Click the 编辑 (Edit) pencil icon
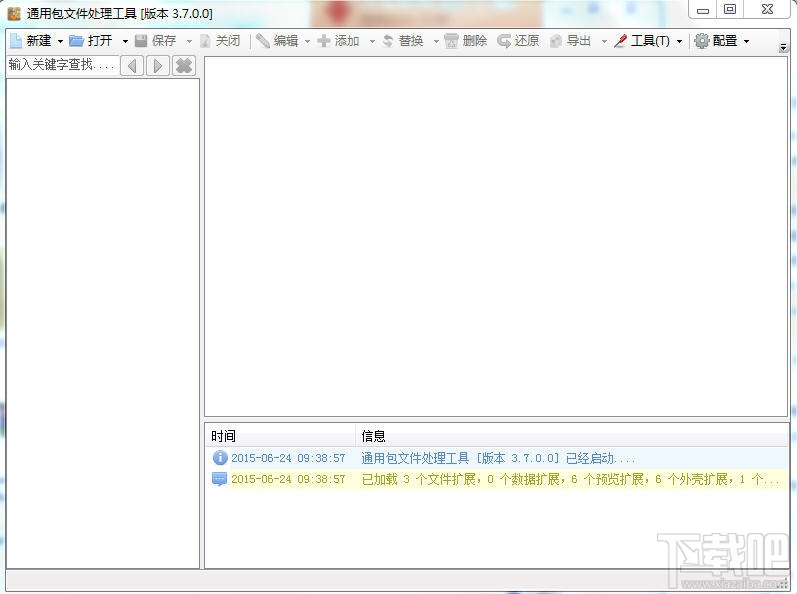 (x=263, y=41)
